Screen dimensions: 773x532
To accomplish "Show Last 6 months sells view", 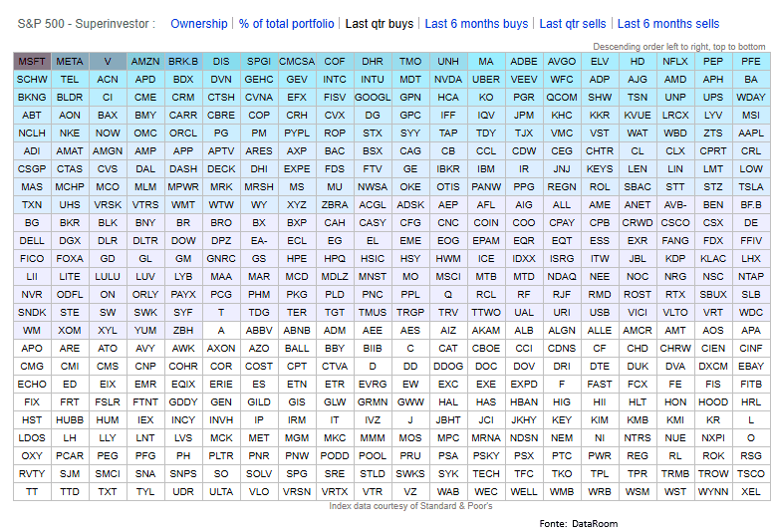I will [x=668, y=24].
